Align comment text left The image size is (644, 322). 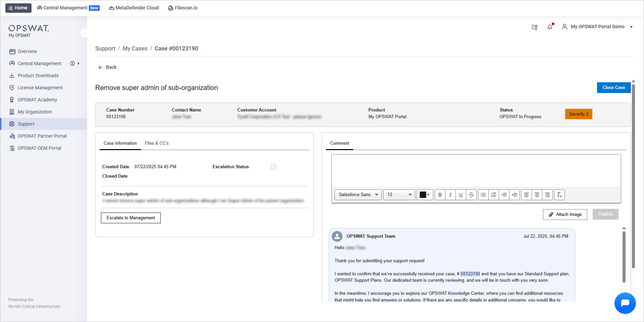point(526,195)
